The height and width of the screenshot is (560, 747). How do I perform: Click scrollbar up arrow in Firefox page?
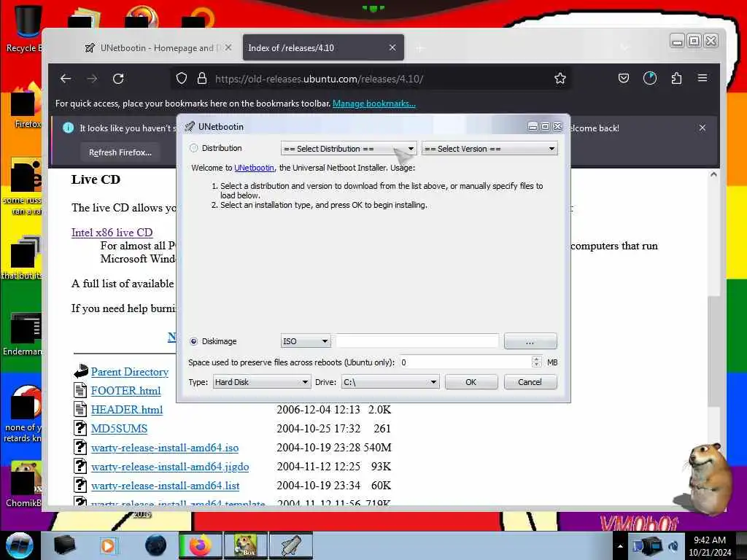(713, 174)
